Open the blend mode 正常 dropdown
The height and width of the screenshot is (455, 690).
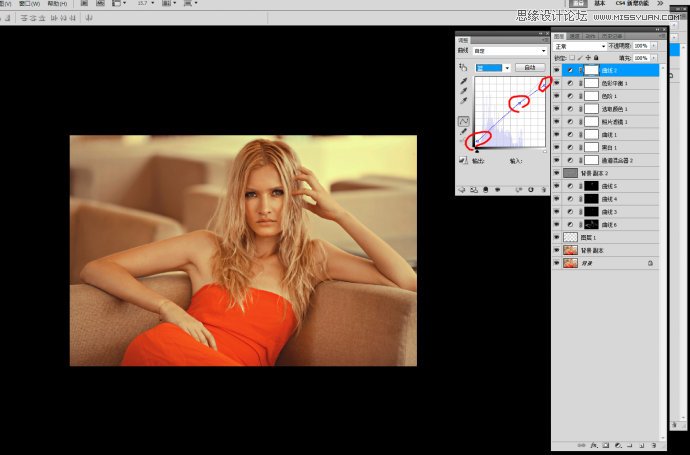tap(580, 46)
